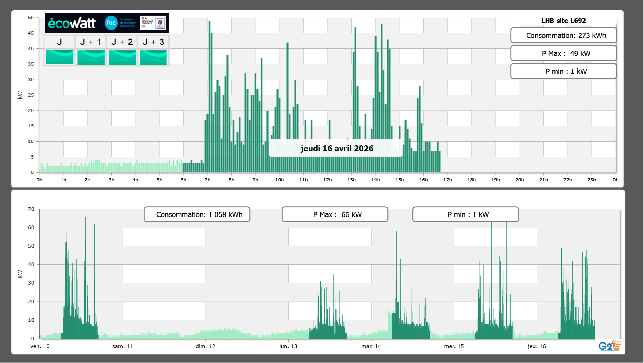This screenshot has height=363, width=644.
Task: Select the J + 1 day header
Action: [91, 42]
